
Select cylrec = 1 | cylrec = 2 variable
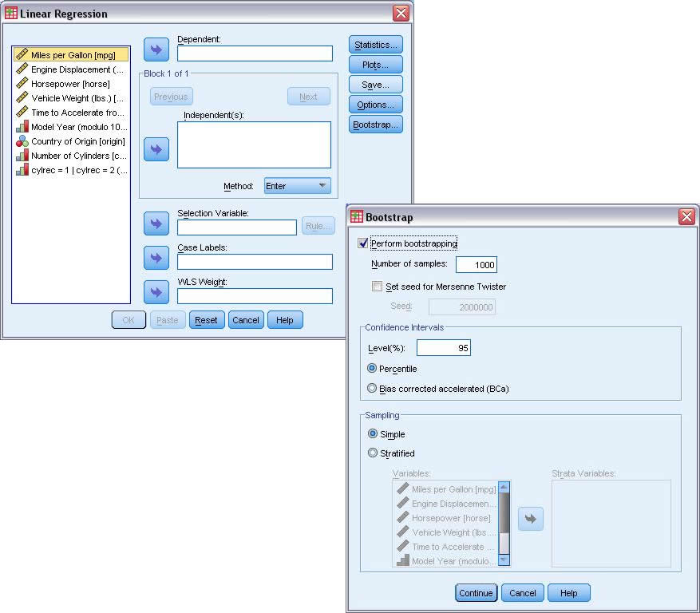pyautogui.click(x=71, y=170)
